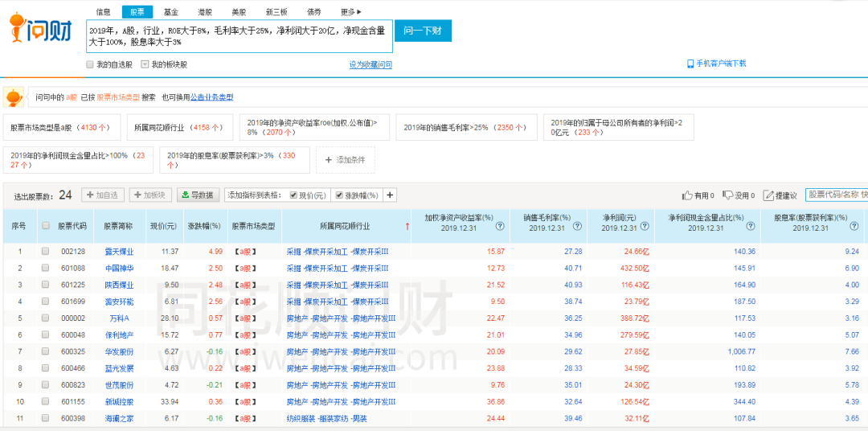Switch to the 信息 tab
868x431 pixels.
coord(103,11)
